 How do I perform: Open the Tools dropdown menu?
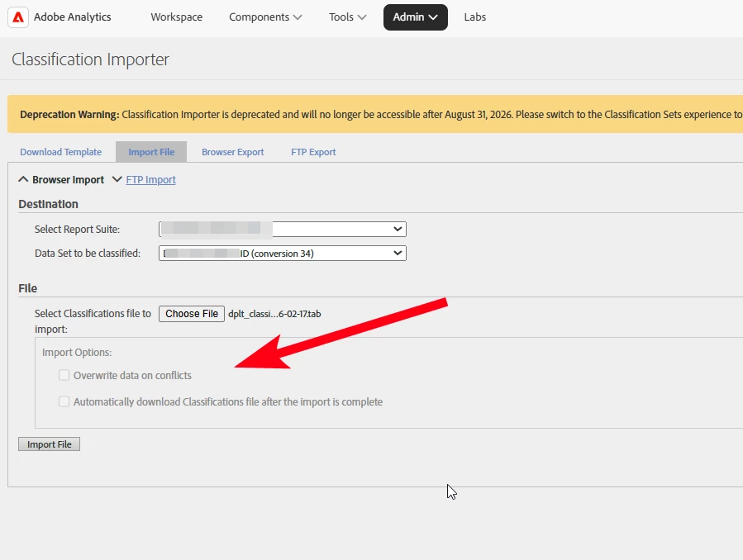[347, 17]
